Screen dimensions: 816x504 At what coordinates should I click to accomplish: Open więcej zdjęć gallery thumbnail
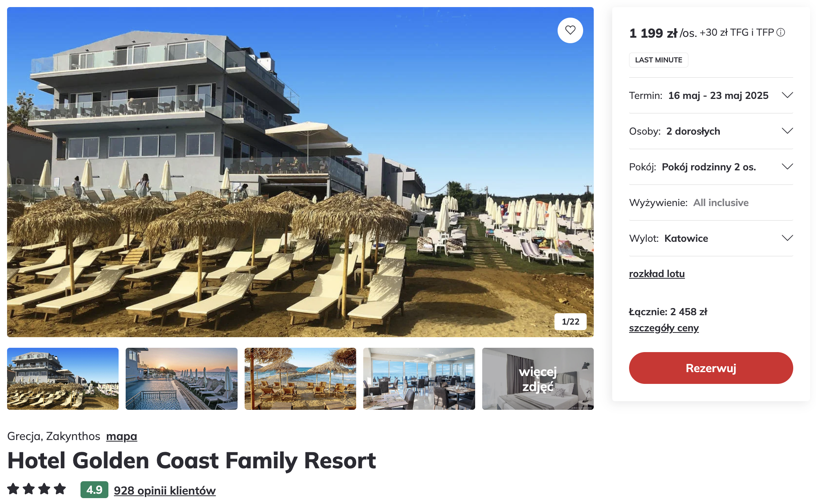pyautogui.click(x=538, y=379)
